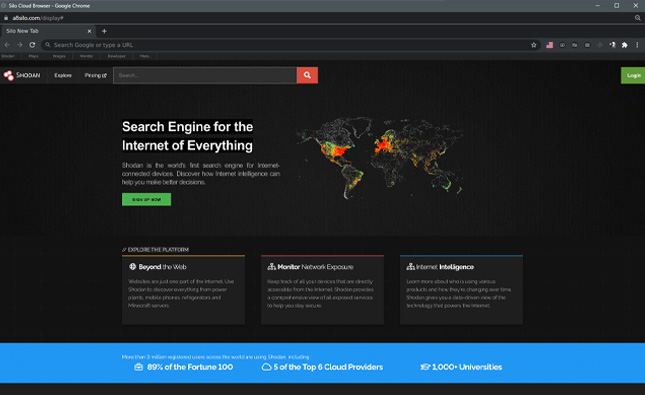
Task: Open the three-dot browser menu
Action: pyautogui.click(x=637, y=45)
